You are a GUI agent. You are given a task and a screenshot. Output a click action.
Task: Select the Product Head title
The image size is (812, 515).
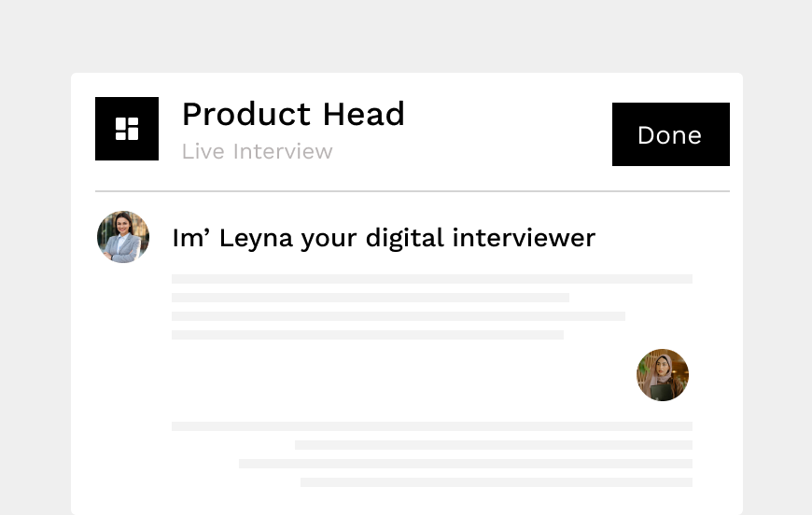tap(293, 114)
